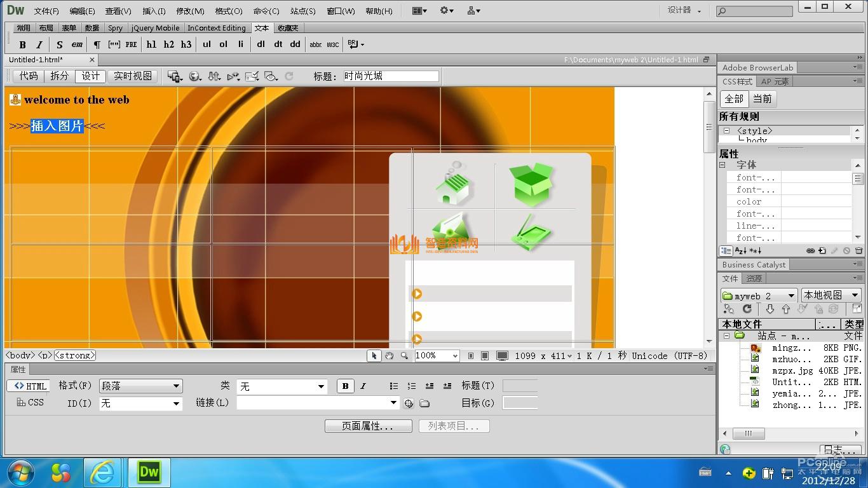
Task: Select the h1 heading icon in the Text insert bar
Action: point(151,44)
